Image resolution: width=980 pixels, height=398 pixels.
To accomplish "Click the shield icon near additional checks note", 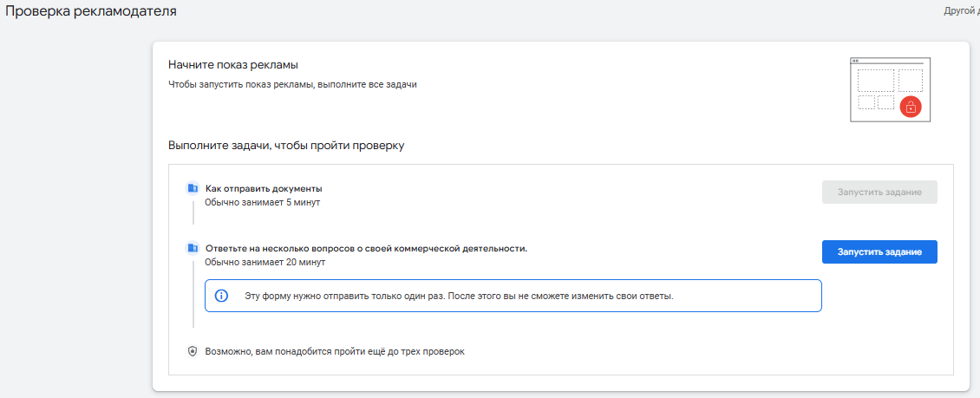I will [193, 351].
